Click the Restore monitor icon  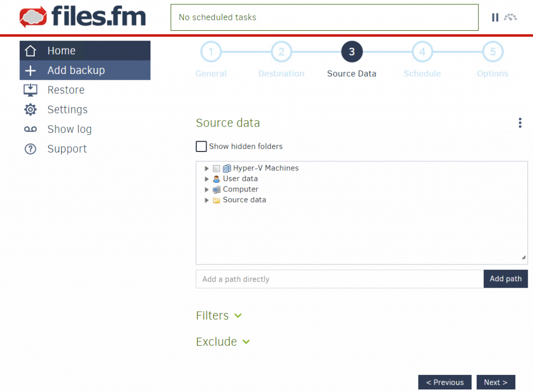click(x=30, y=90)
